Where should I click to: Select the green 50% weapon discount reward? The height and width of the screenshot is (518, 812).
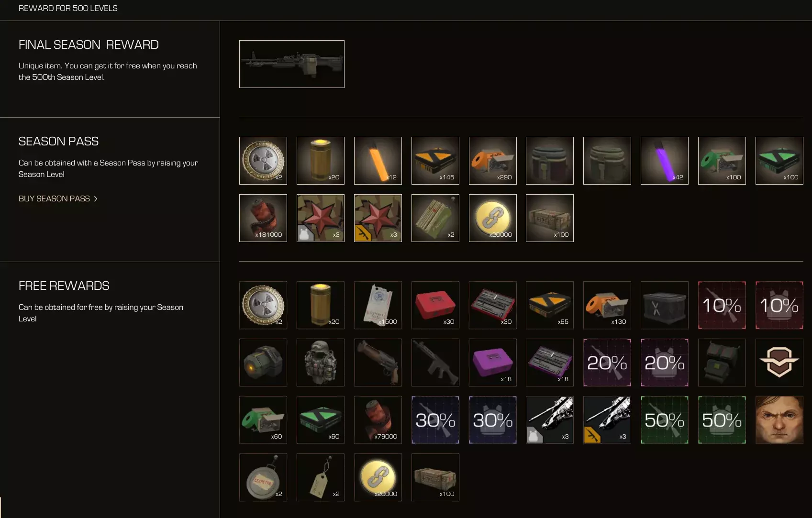pos(665,420)
